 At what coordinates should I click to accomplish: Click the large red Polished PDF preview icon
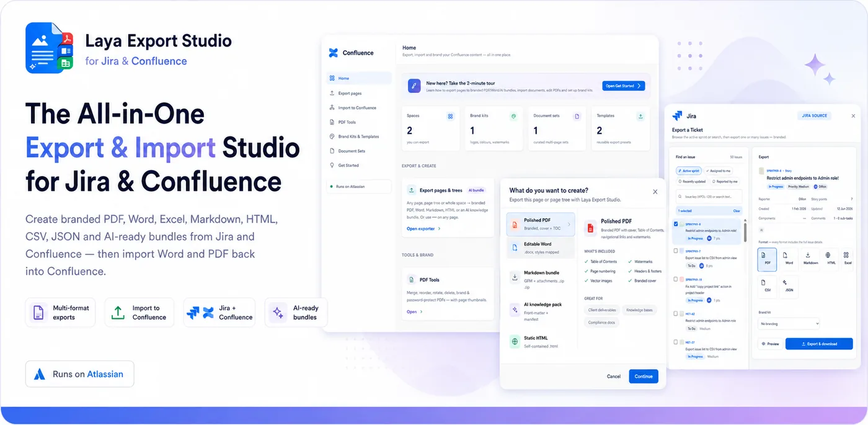click(x=590, y=228)
